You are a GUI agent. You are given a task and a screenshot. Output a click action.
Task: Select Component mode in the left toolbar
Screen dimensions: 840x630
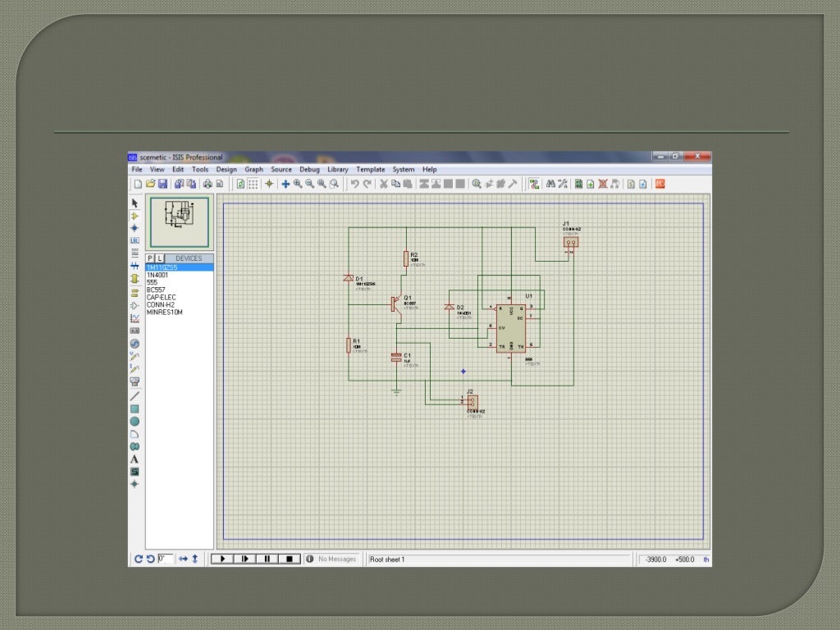click(135, 216)
